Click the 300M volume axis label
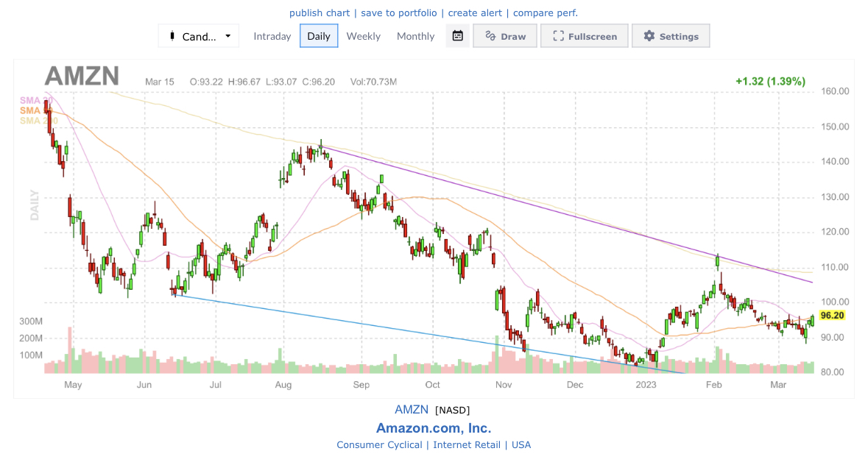This screenshot has width=868, height=465. click(31, 322)
